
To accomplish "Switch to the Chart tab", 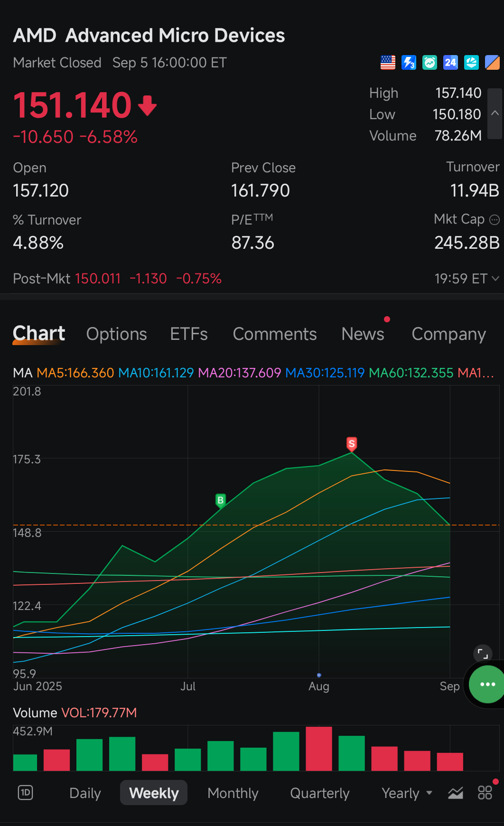I will [39, 334].
